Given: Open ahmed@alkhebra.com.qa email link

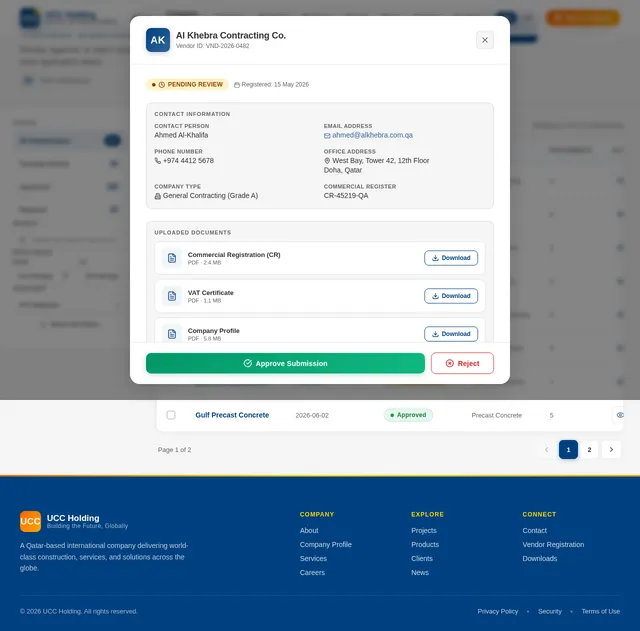Looking at the screenshot, I should 372,135.
